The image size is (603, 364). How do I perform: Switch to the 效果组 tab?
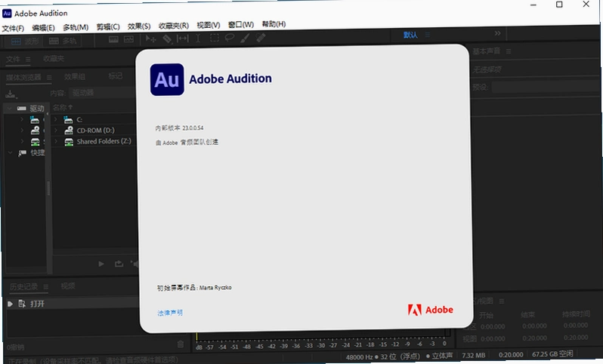(75, 76)
